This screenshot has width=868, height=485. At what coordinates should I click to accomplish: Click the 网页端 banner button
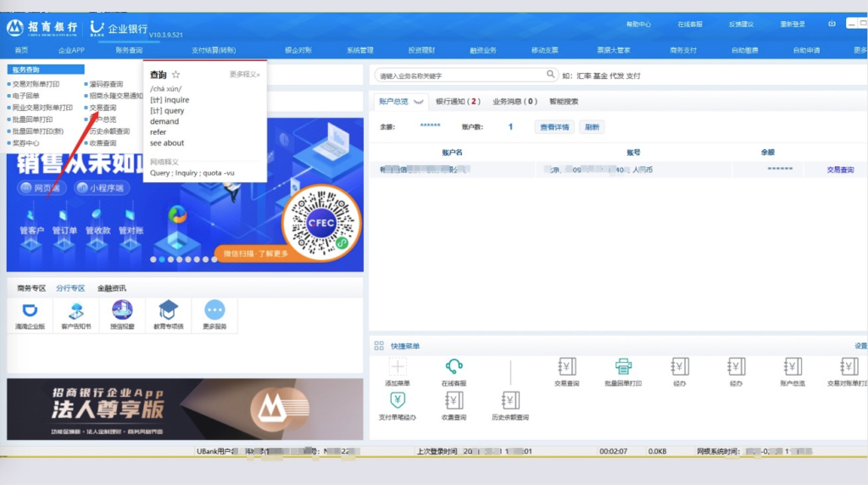tap(42, 187)
